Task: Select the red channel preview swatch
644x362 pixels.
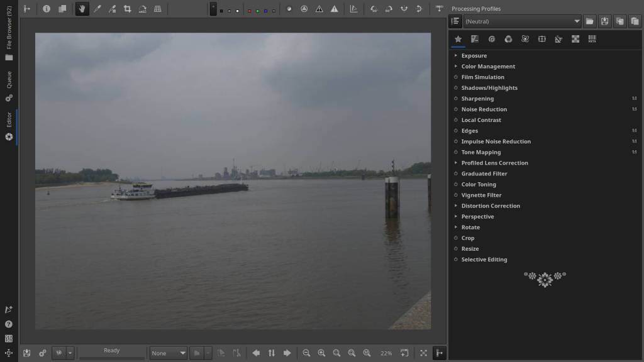Action: coord(250,11)
